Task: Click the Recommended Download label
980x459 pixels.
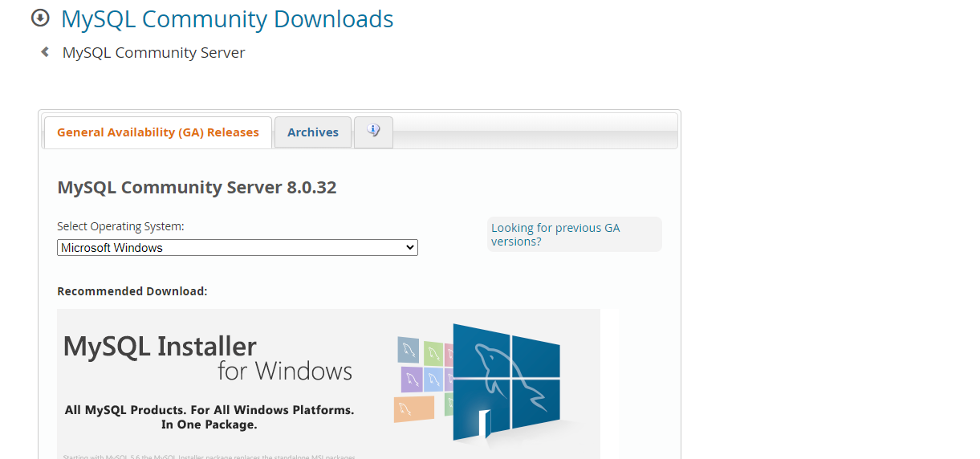Action: 132,291
